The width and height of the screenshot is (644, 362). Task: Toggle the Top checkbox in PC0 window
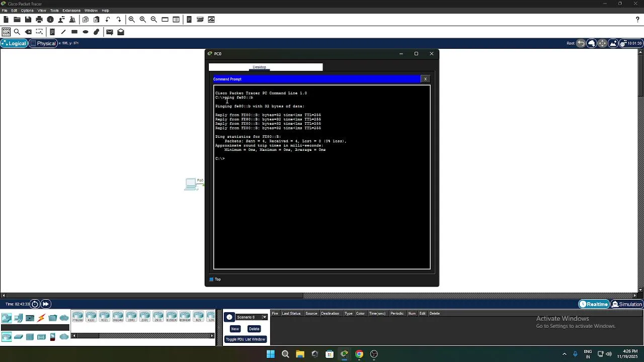211,280
